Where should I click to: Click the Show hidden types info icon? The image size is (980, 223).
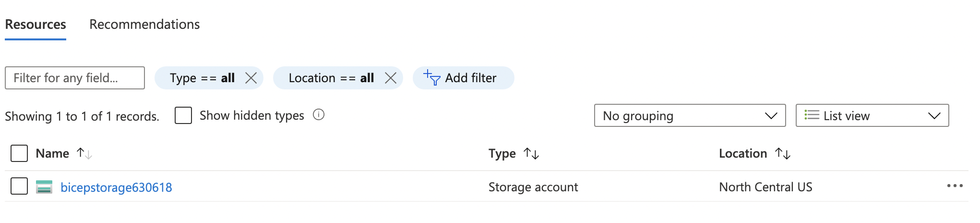pos(319,115)
